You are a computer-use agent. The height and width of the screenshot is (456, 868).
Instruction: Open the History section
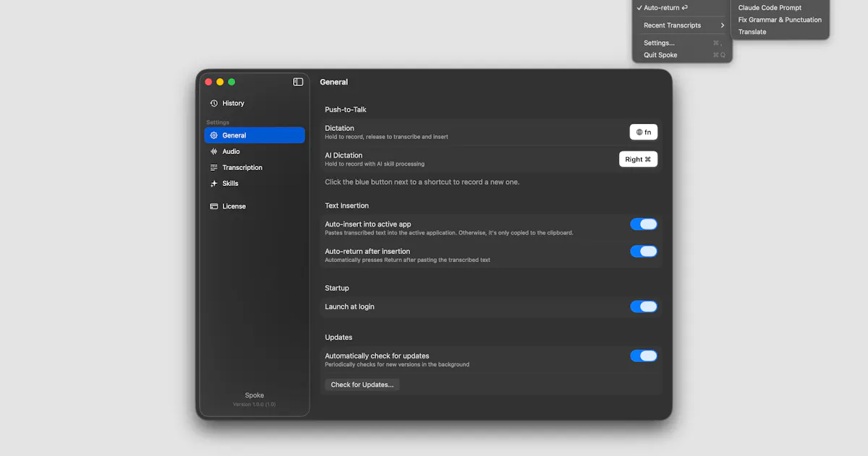pyautogui.click(x=255, y=104)
